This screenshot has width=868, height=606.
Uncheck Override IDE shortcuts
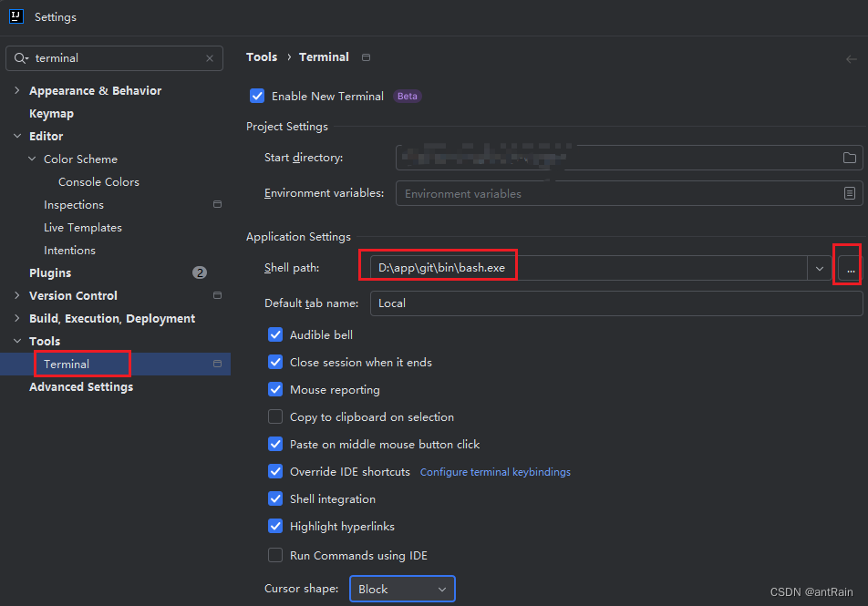click(x=275, y=471)
